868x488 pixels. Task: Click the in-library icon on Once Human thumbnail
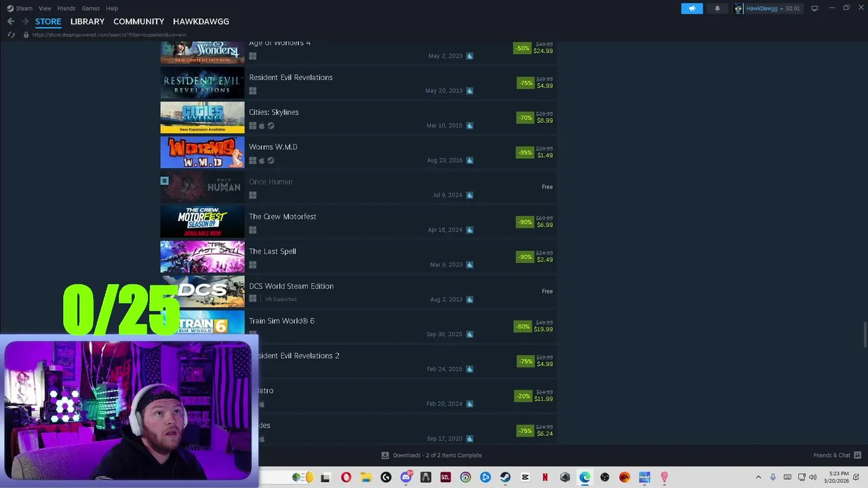coord(164,181)
